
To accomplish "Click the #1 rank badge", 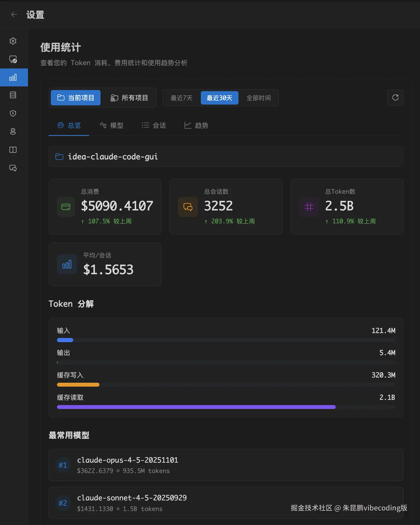I will tap(63, 465).
